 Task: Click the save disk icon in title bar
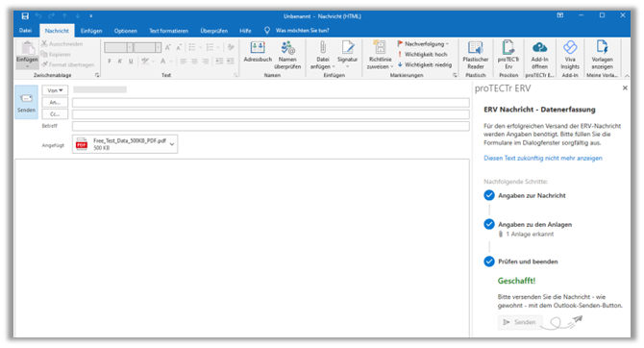pyautogui.click(x=25, y=16)
